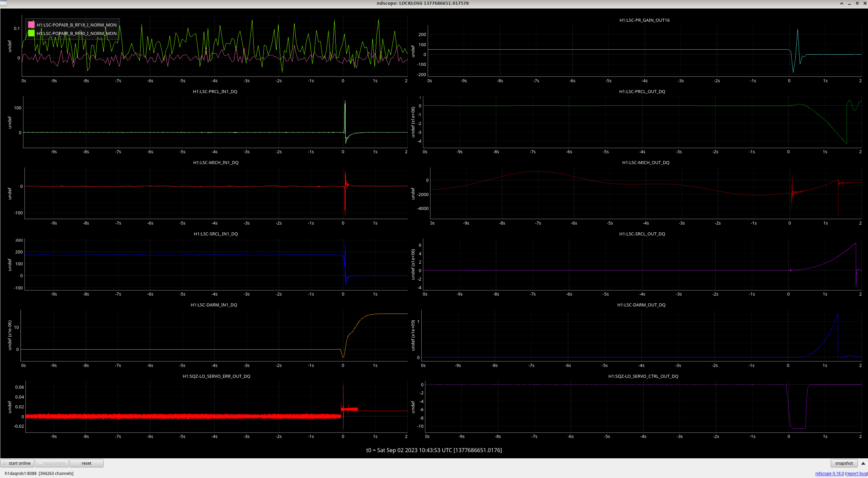Viewport: 868px width, 478px height.
Task: Close the ndscope window
Action: pos(865,3)
